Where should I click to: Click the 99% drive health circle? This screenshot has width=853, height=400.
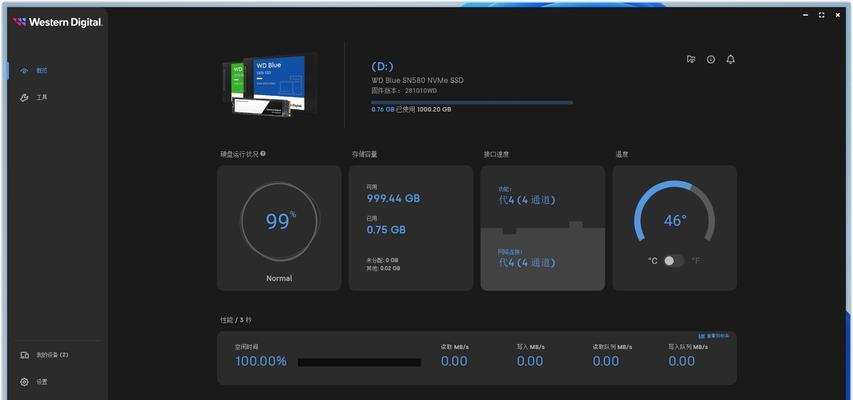pos(280,221)
